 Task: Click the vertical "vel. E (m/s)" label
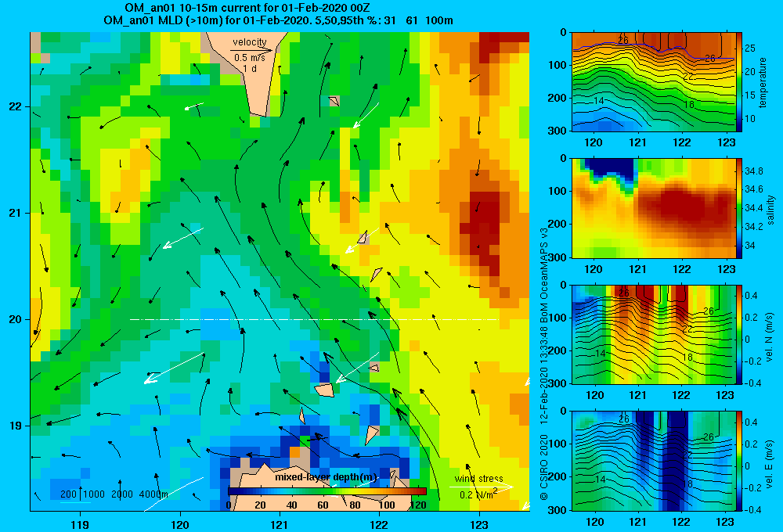pyautogui.click(x=770, y=464)
